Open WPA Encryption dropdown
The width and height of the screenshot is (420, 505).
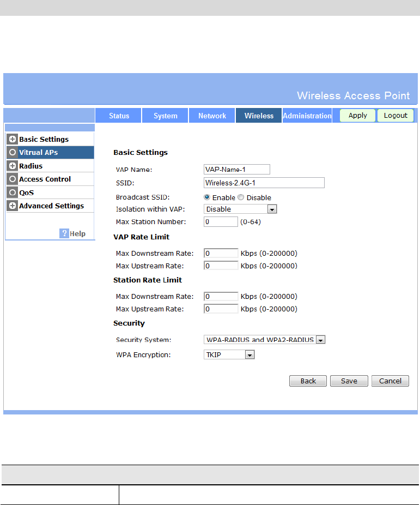(x=229, y=354)
